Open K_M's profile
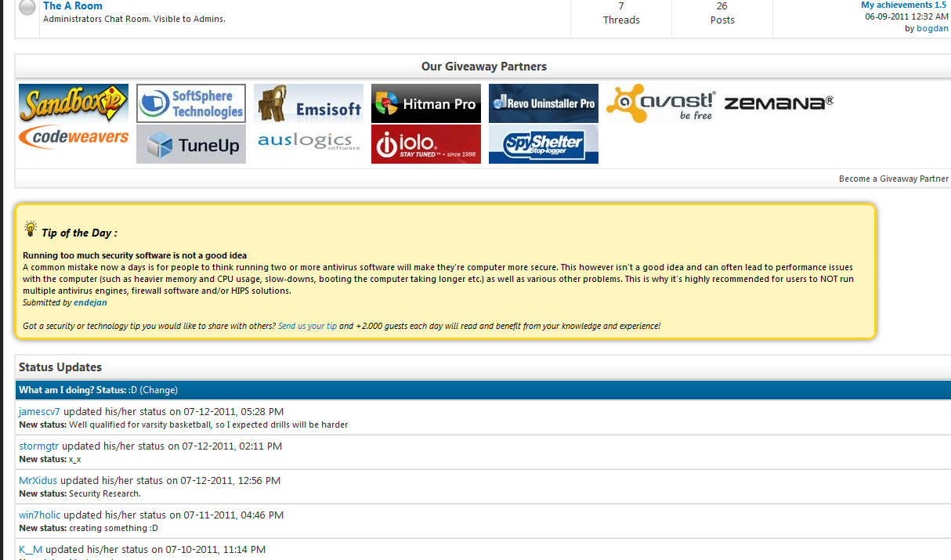Screen dimensions: 951x560 tap(31, 549)
